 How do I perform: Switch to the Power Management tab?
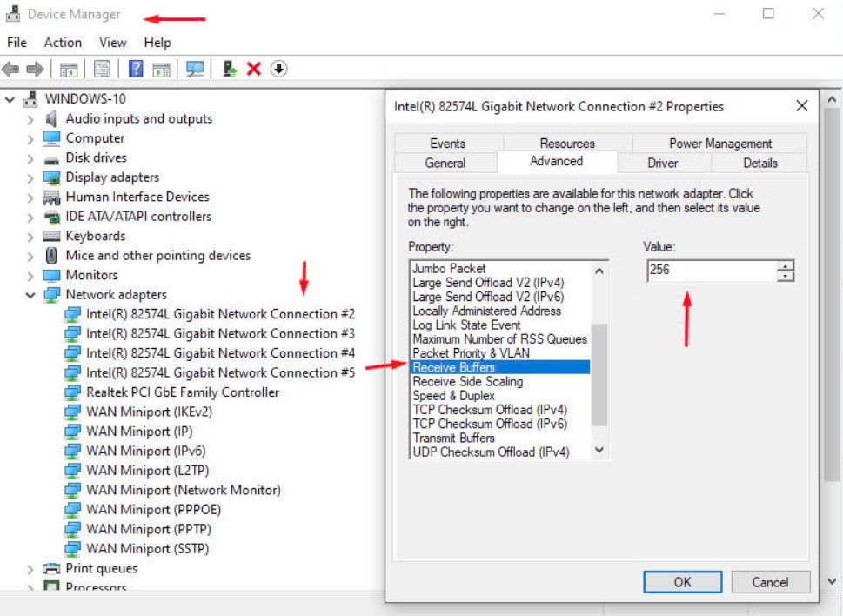(719, 144)
